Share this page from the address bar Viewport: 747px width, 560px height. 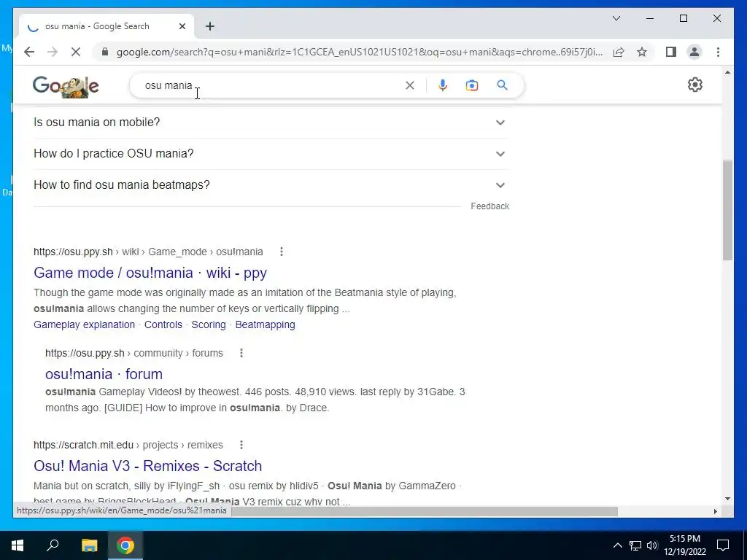(x=619, y=52)
